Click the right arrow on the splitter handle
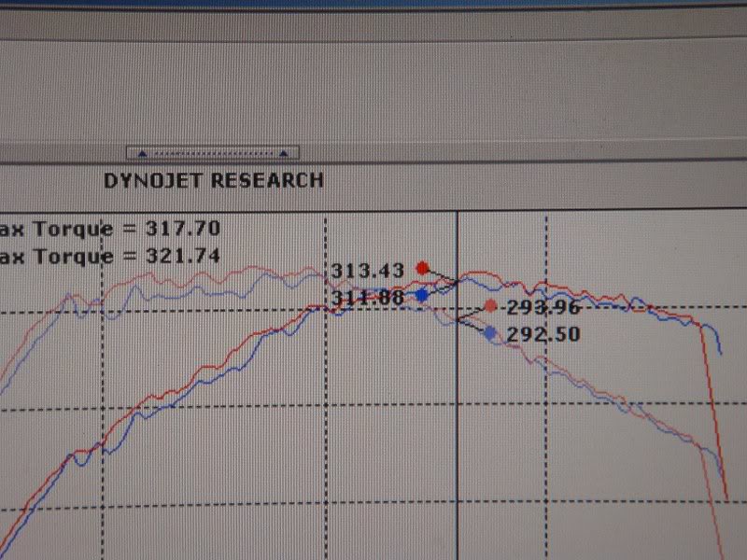The width and height of the screenshot is (747, 560). point(284,153)
